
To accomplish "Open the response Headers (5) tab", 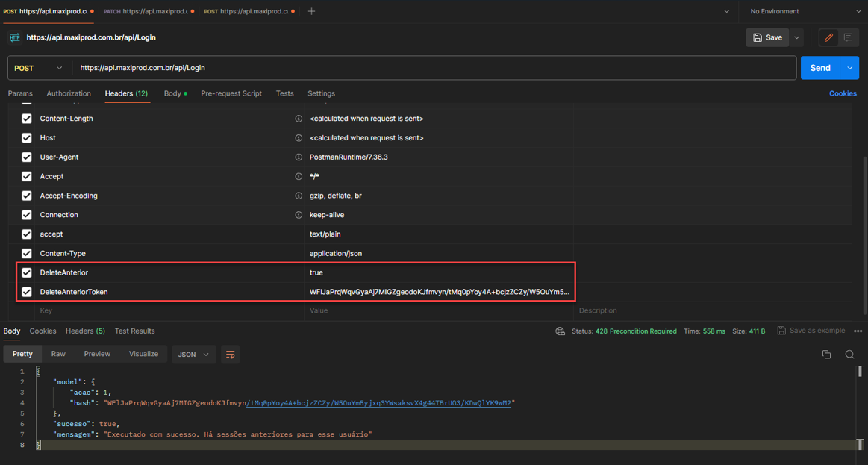I will pos(85,331).
